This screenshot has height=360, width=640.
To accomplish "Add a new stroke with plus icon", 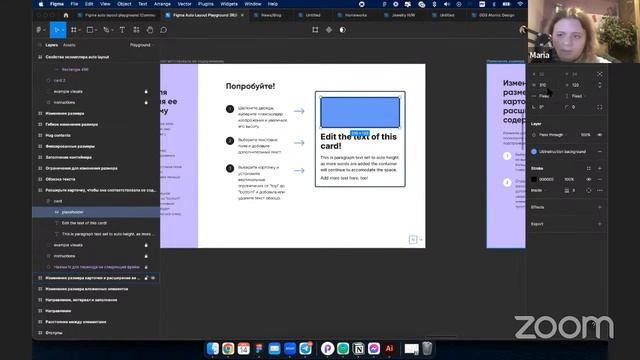I will [x=600, y=168].
